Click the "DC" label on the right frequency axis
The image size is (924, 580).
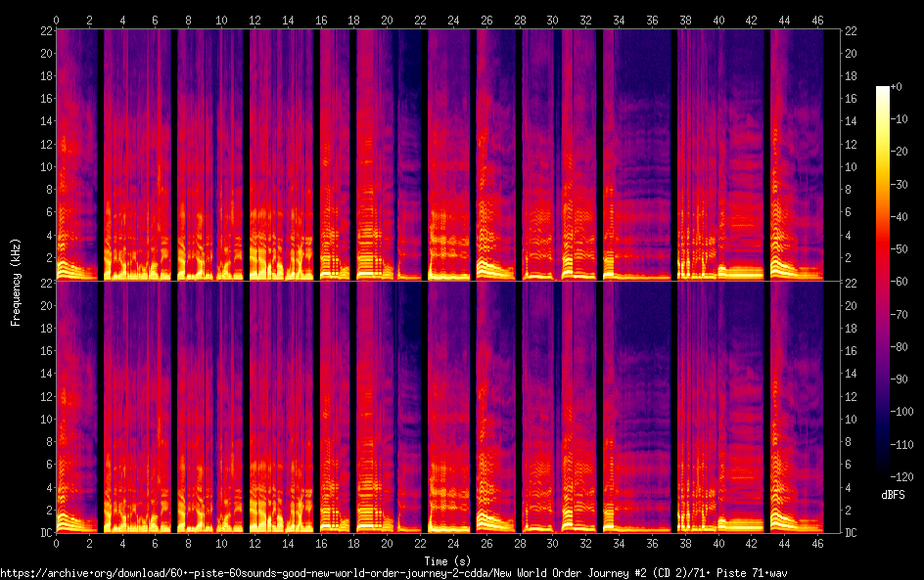coord(851,533)
